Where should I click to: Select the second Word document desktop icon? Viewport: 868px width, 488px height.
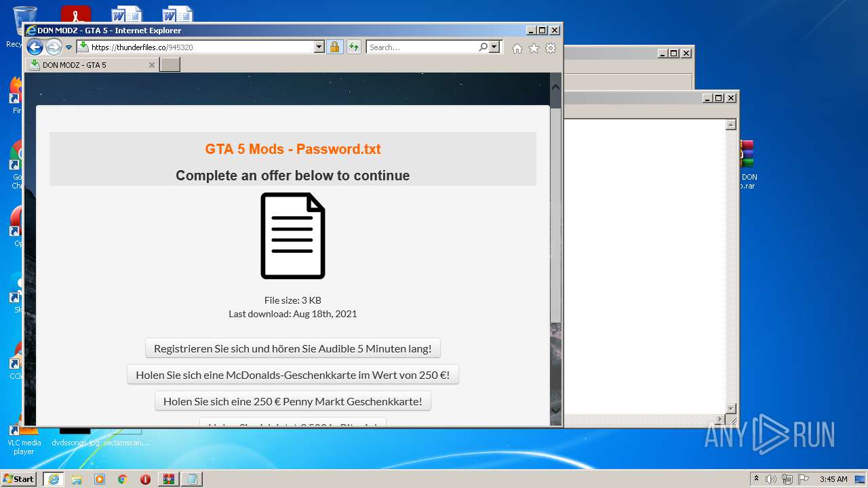tap(177, 14)
